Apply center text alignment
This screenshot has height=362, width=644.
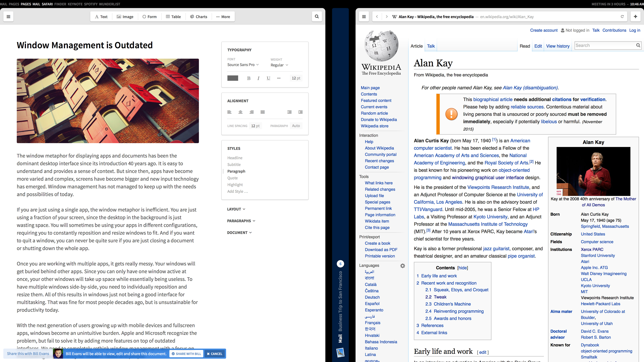[240, 112]
